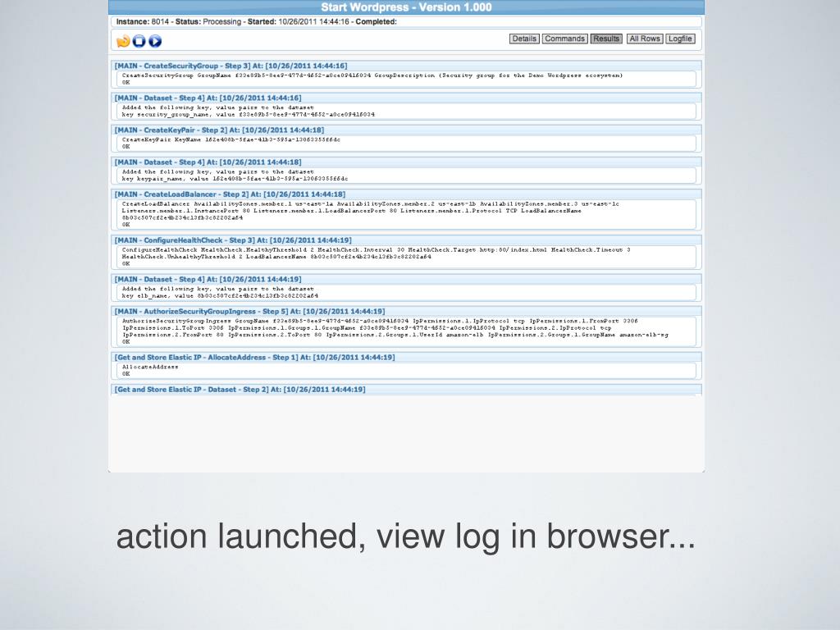840x630 pixels.
Task: Click the CreateLoadBalancer AvailabilityZones output line
Action: click(370, 204)
